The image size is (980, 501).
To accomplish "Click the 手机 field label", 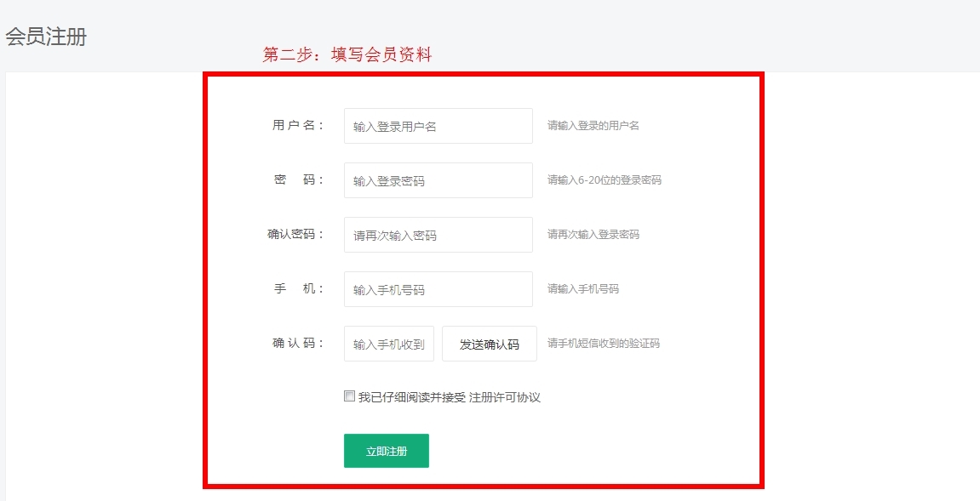I will [298, 288].
